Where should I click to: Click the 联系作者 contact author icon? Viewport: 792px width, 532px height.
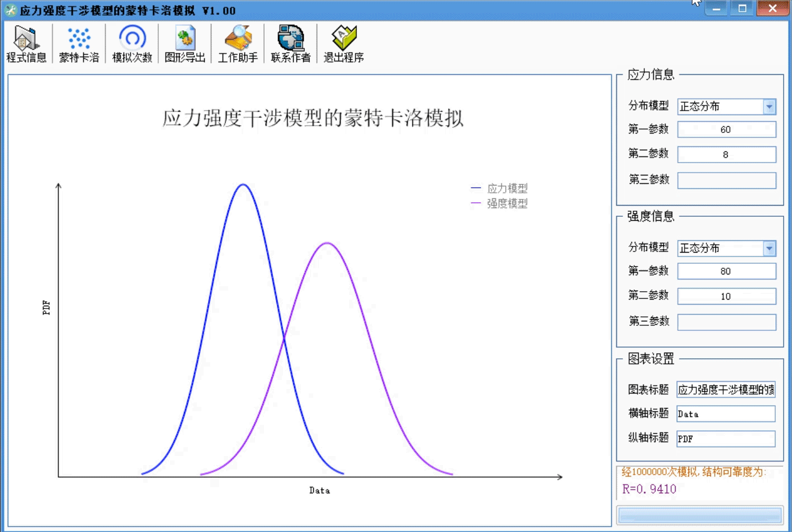tap(290, 44)
